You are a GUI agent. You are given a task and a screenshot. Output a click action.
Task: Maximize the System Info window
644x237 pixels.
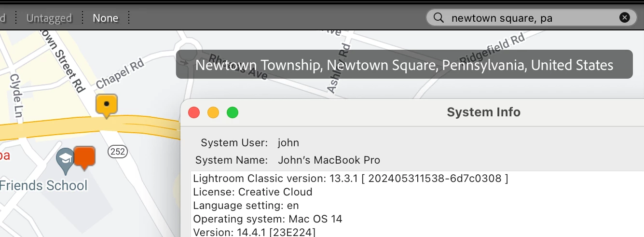point(233,112)
